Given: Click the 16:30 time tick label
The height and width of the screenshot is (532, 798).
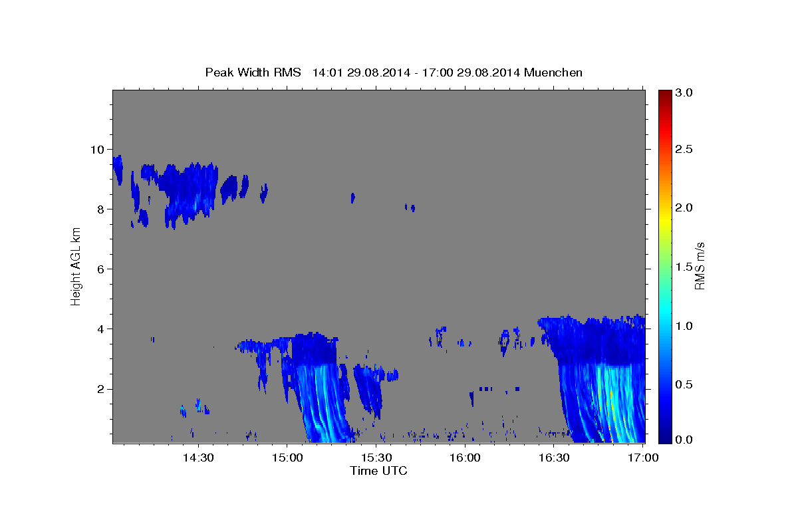Looking at the screenshot, I should coord(554,458).
